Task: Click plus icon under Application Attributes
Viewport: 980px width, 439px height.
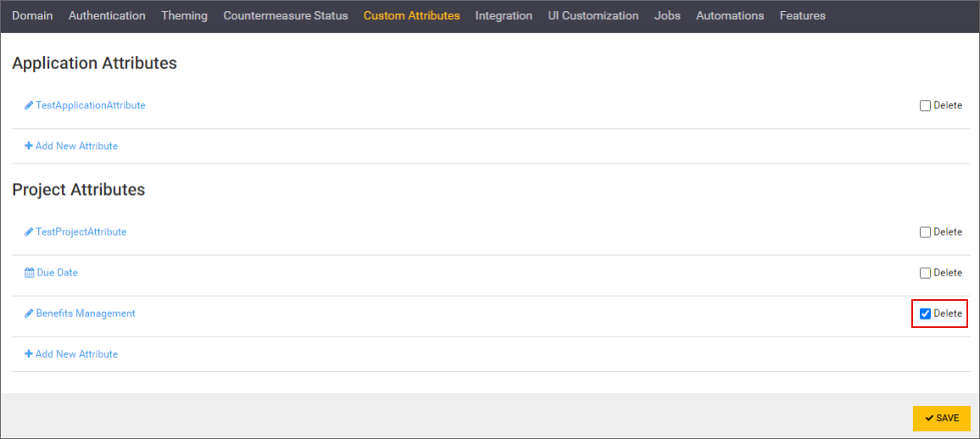Action: [29, 147]
